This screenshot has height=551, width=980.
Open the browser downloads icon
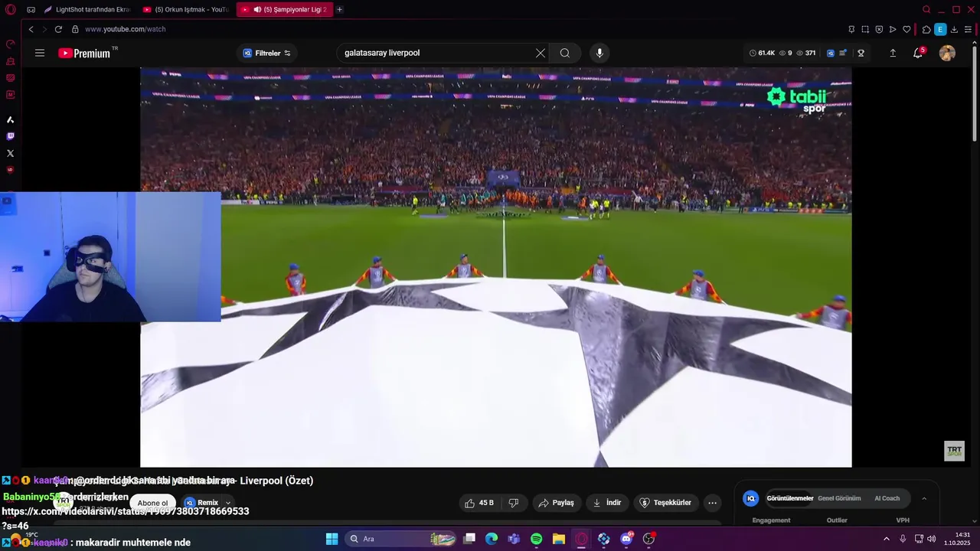954,29
